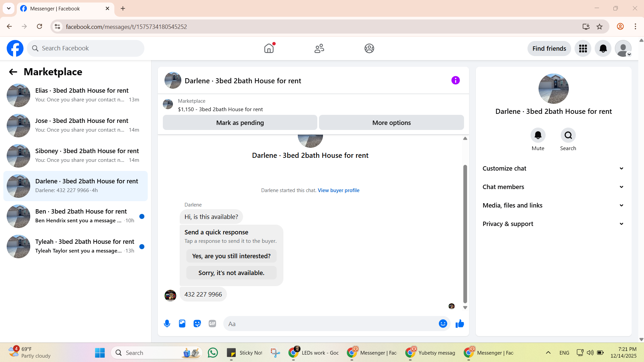Expand the Chat members section

(553, 187)
